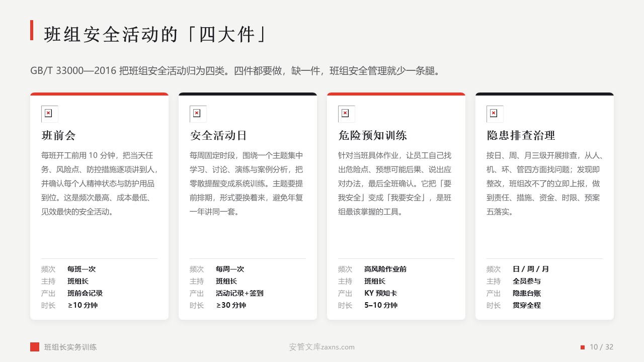Select the value ≥30 分钟
The width and height of the screenshot is (644, 362).
click(231, 305)
